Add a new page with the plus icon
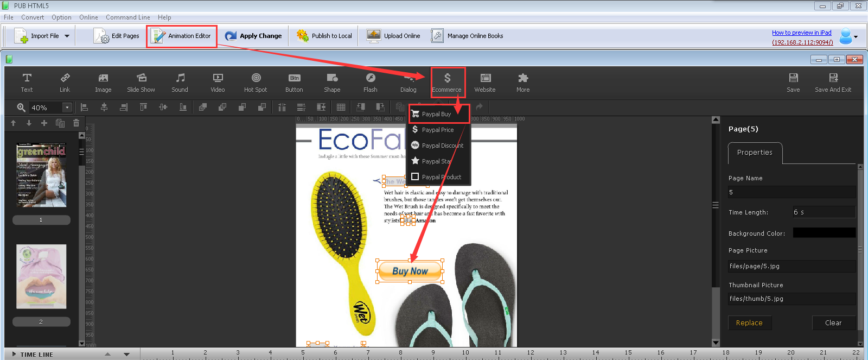 pyautogui.click(x=44, y=123)
